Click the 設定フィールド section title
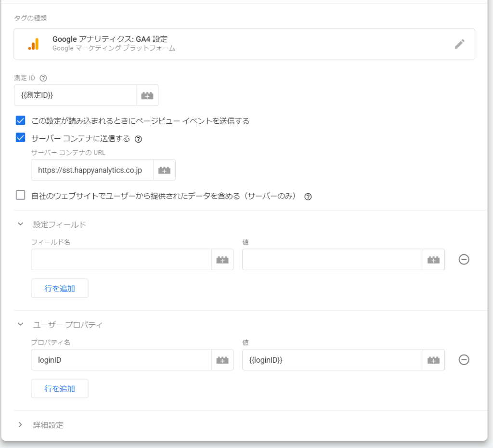The image size is (493, 448). pyautogui.click(x=59, y=224)
